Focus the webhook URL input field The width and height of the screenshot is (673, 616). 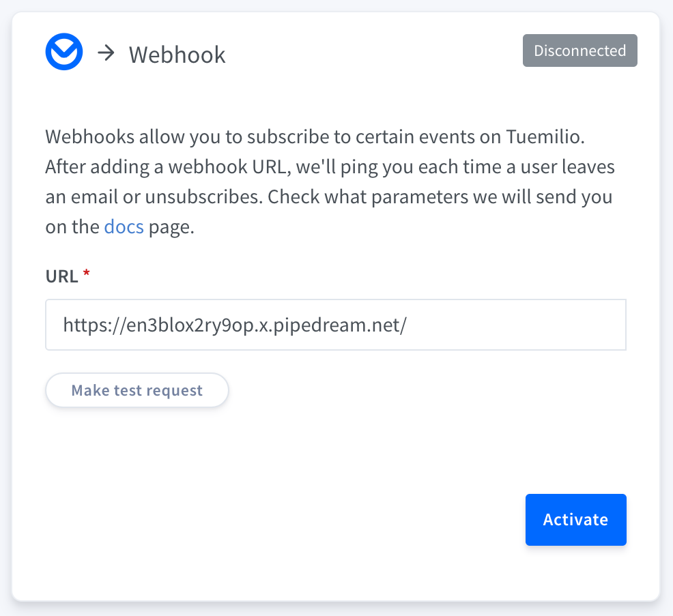coord(335,325)
